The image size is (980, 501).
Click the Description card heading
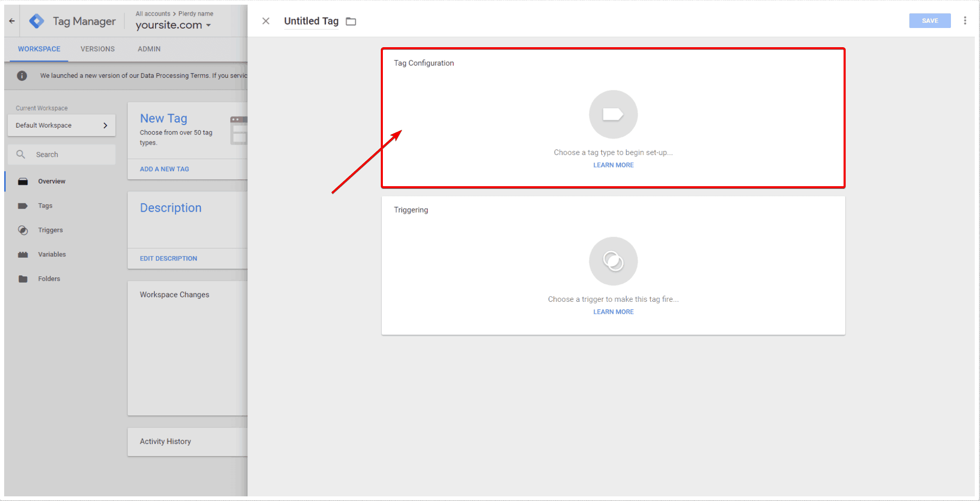tap(171, 208)
